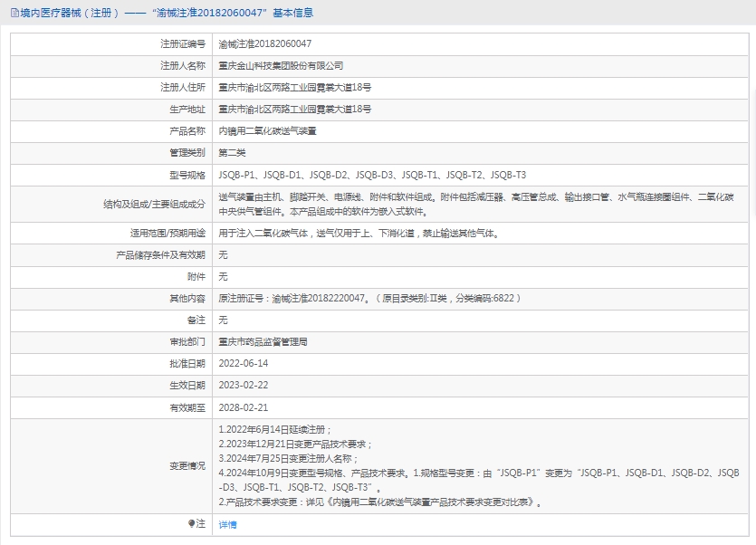
Task: Select the model list starting JSQB-P1 in 型号规格 row
Action: [372, 175]
